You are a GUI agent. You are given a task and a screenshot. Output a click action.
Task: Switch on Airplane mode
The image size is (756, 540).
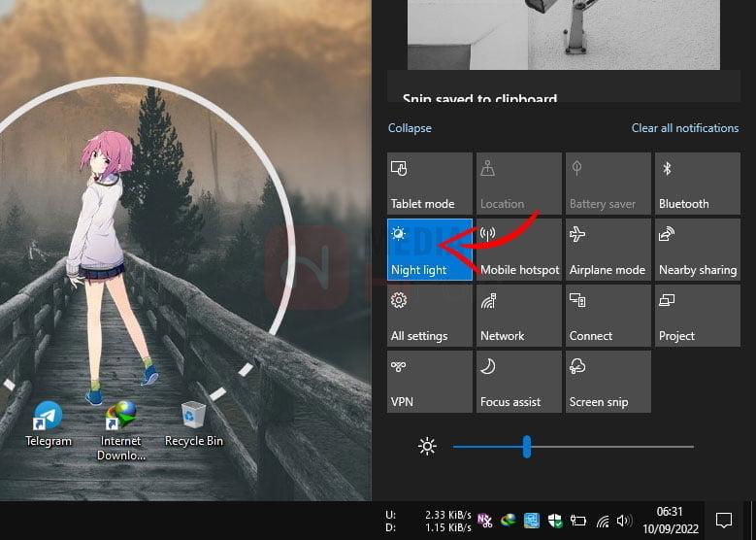pyautogui.click(x=608, y=250)
